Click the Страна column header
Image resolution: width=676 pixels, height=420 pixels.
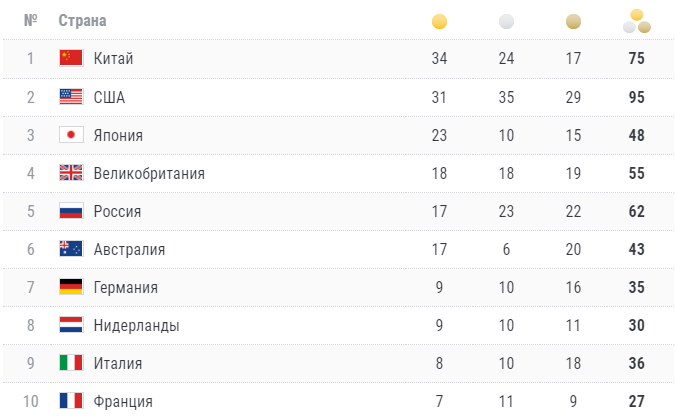point(82,21)
